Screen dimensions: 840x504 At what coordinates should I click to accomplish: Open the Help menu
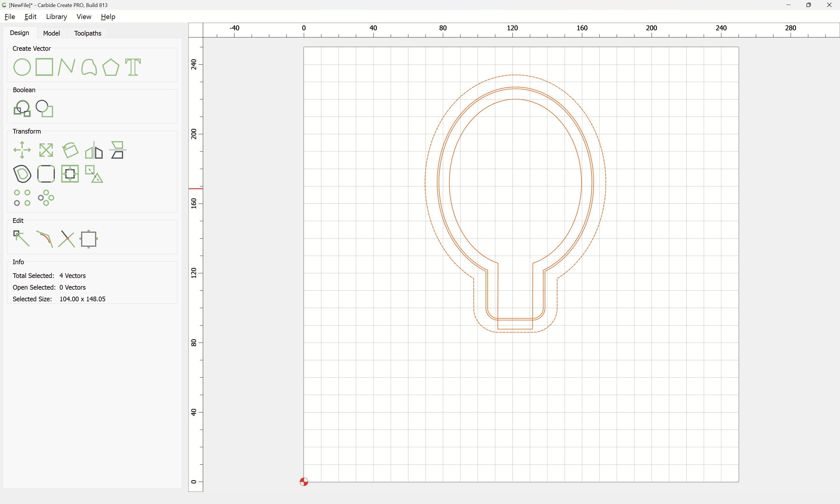click(x=108, y=16)
